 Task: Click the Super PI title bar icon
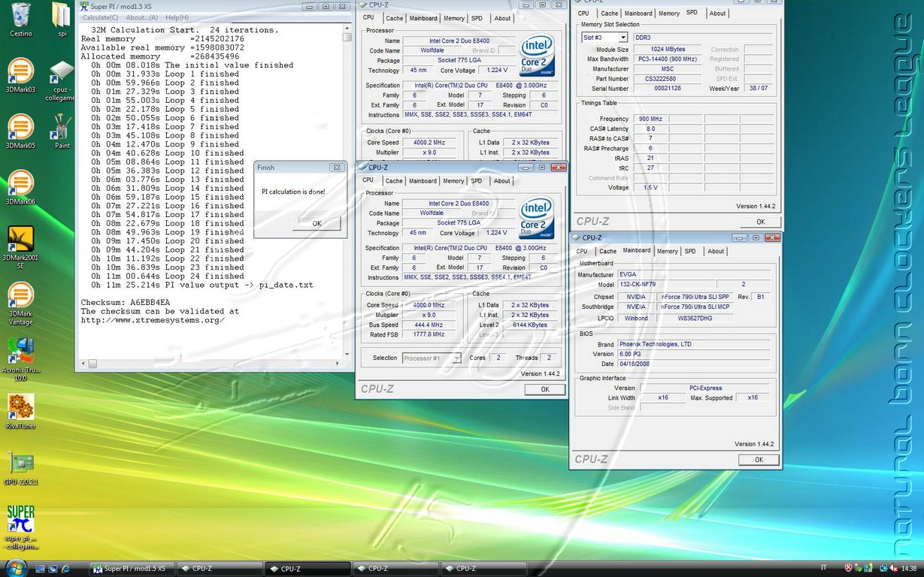point(83,7)
